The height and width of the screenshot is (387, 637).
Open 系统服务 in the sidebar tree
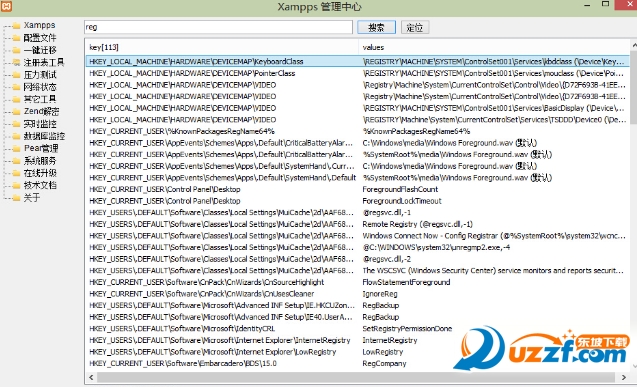(x=40, y=161)
